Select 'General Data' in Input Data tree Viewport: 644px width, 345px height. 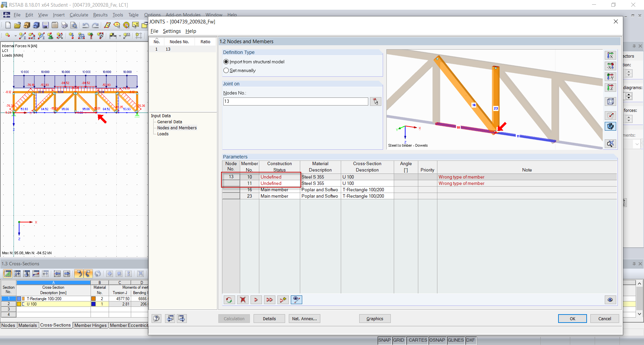[170, 122]
